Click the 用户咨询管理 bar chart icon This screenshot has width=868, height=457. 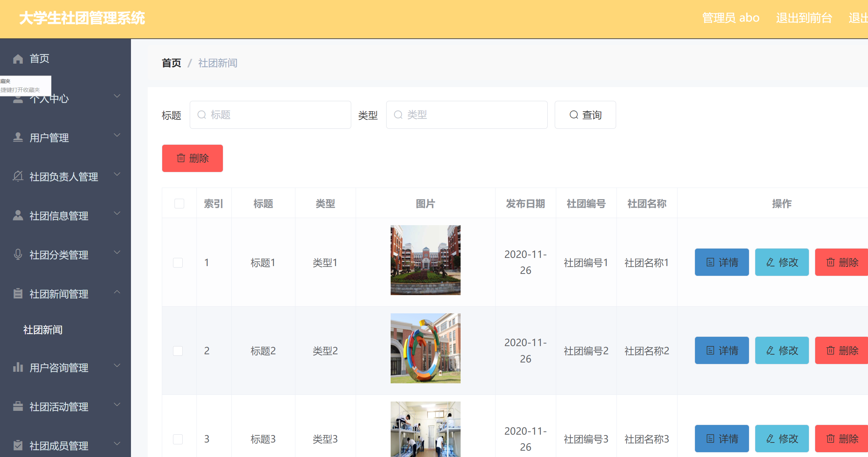[18, 367]
